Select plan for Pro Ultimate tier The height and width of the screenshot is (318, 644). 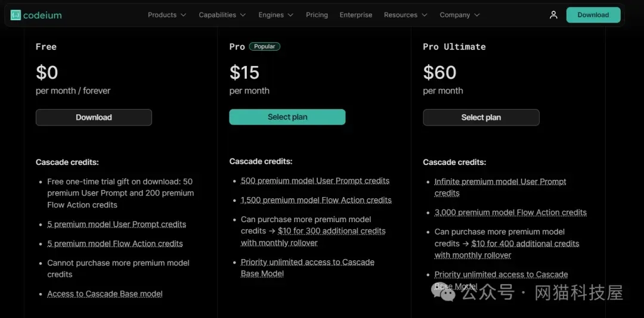(x=481, y=117)
